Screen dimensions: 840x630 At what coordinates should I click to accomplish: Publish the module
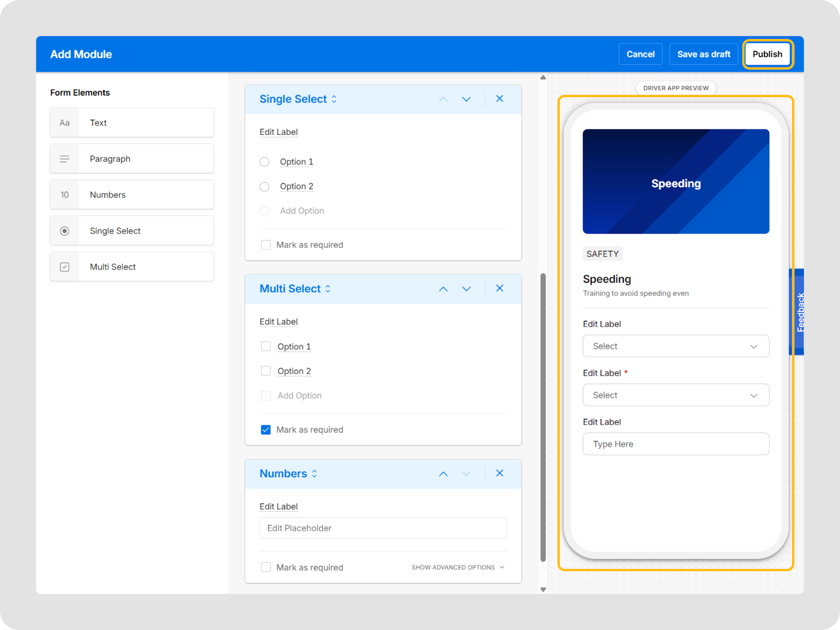click(x=767, y=54)
